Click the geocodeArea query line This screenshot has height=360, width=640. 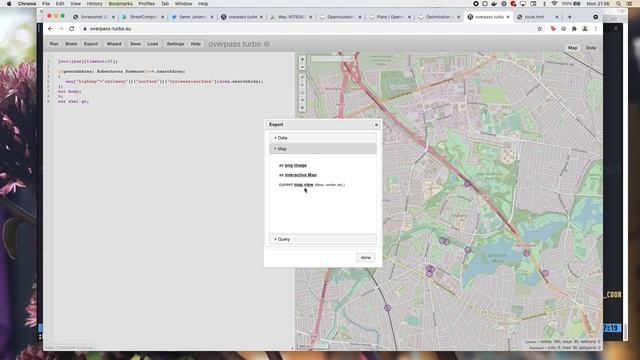coord(122,71)
